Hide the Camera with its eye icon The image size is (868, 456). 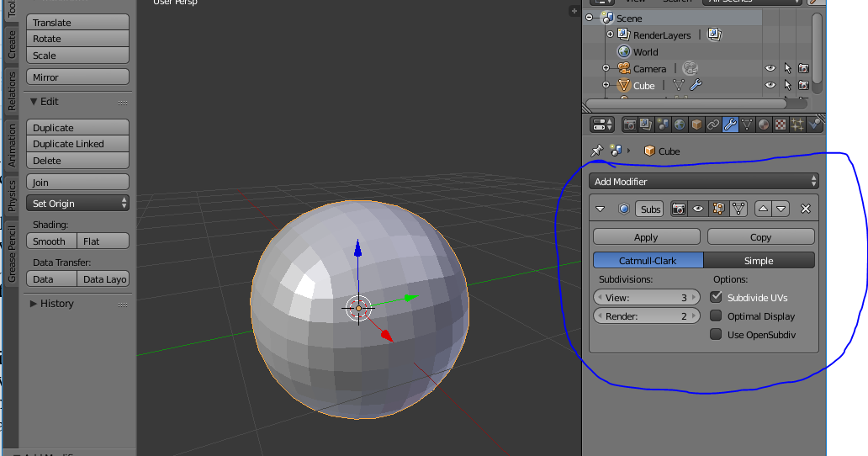point(770,68)
